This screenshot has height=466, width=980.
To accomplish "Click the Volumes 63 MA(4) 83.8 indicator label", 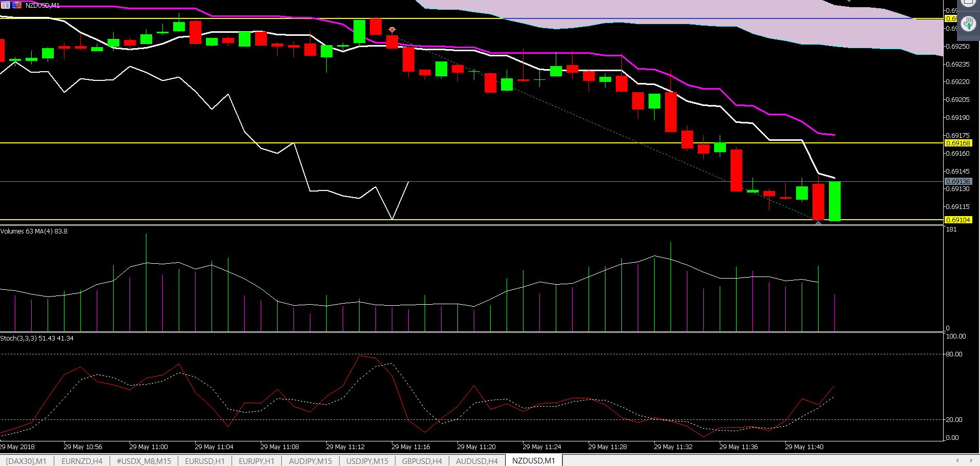I will (x=34, y=231).
